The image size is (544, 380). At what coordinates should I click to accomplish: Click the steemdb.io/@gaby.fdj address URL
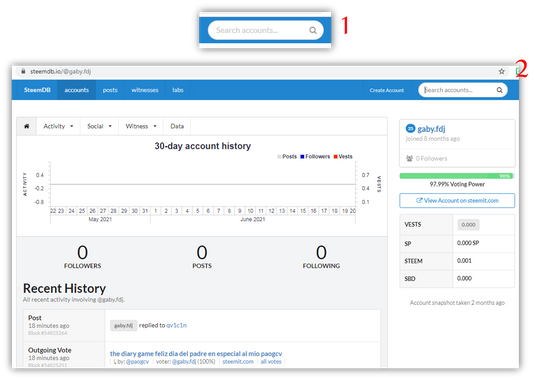coord(60,71)
